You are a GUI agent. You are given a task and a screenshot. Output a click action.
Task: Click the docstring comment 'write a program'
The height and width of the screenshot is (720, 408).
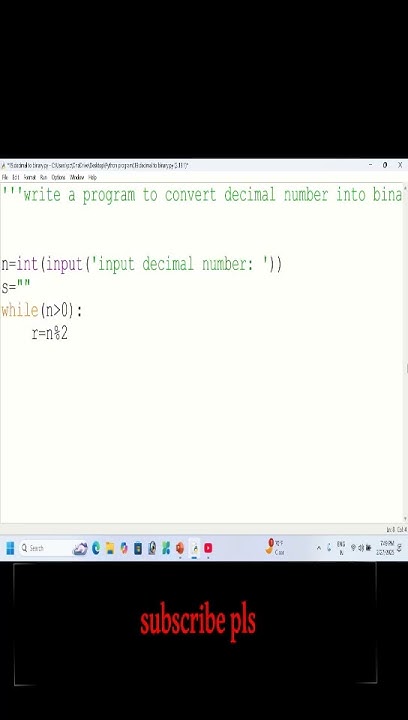coord(201,195)
